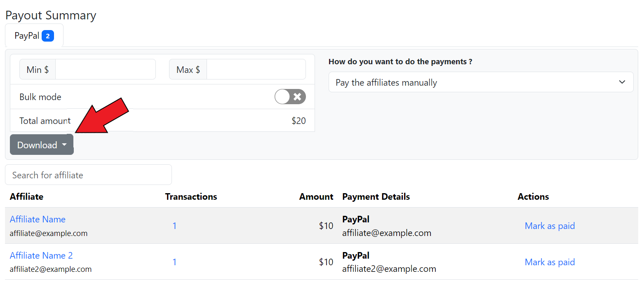The image size is (644, 285).
Task: Click the Affiliate column header
Action: [26, 197]
